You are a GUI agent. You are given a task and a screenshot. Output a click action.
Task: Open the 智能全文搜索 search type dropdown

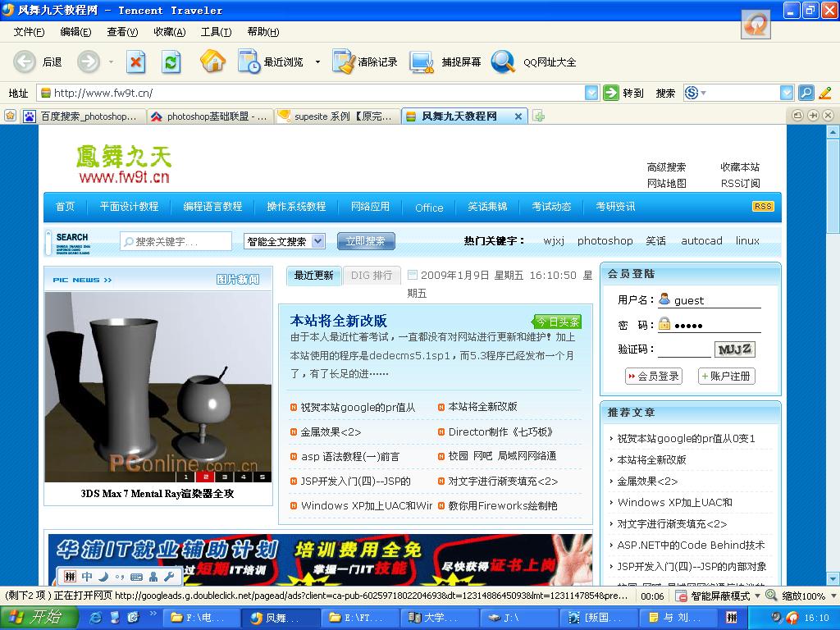pyautogui.click(x=318, y=241)
